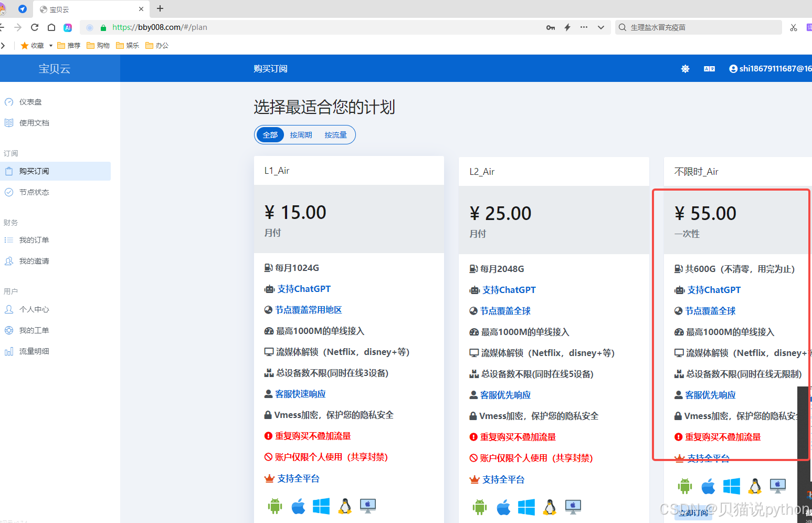Click 客服优先响应 in the L2_Air card
The width and height of the screenshot is (812, 523).
[x=505, y=395]
